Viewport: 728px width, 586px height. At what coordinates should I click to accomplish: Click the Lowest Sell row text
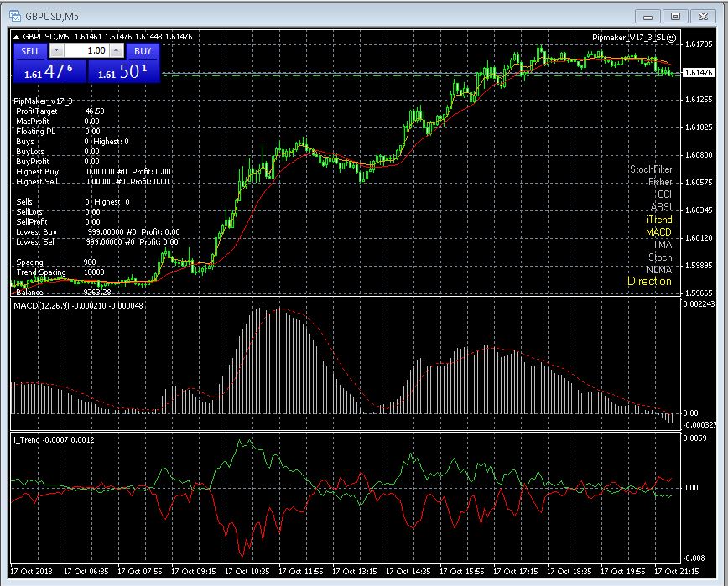click(97, 242)
